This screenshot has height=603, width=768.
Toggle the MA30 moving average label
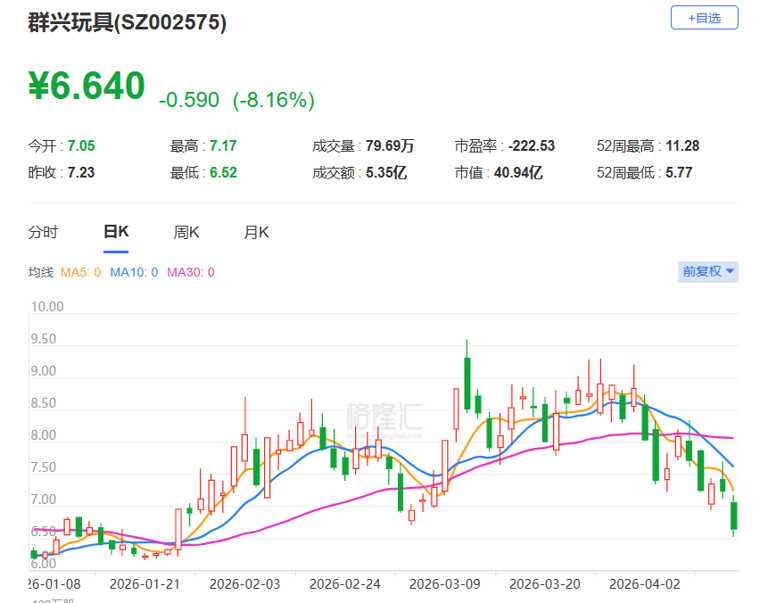(x=190, y=272)
